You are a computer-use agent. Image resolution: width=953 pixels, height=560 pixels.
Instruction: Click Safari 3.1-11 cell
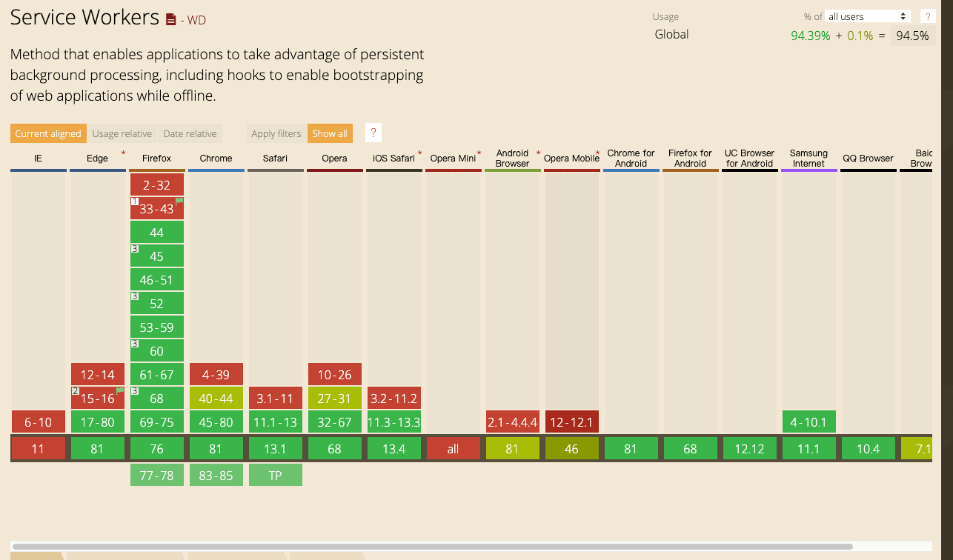click(276, 399)
